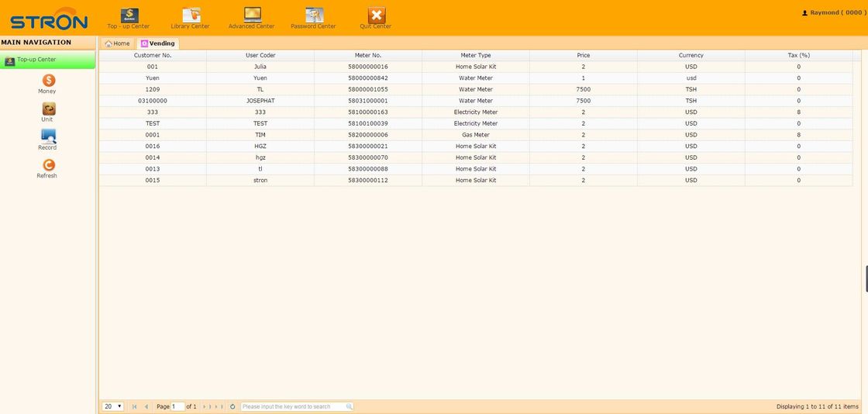Collapse the Top-up Center navigation section
Screen dimensions: 868x414
[x=47, y=60]
